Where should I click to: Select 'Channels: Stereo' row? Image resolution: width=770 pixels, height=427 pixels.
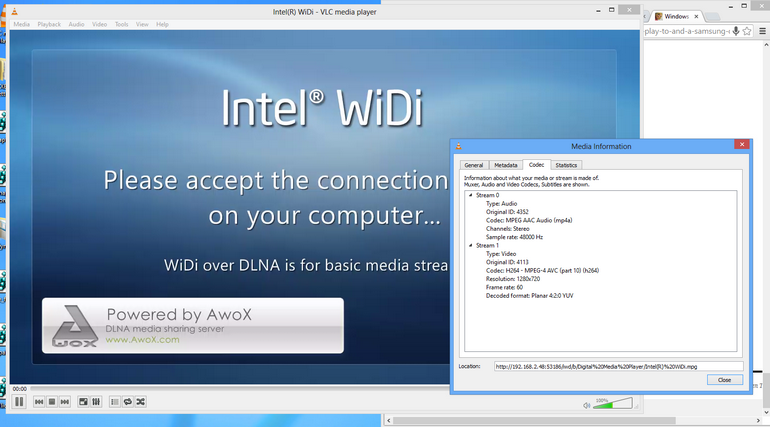tap(507, 229)
